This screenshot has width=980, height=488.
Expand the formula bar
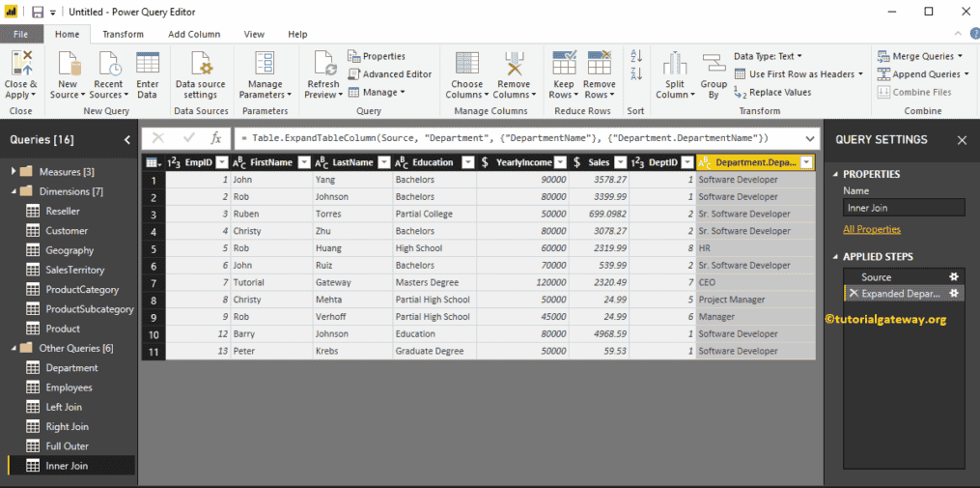[x=810, y=138]
